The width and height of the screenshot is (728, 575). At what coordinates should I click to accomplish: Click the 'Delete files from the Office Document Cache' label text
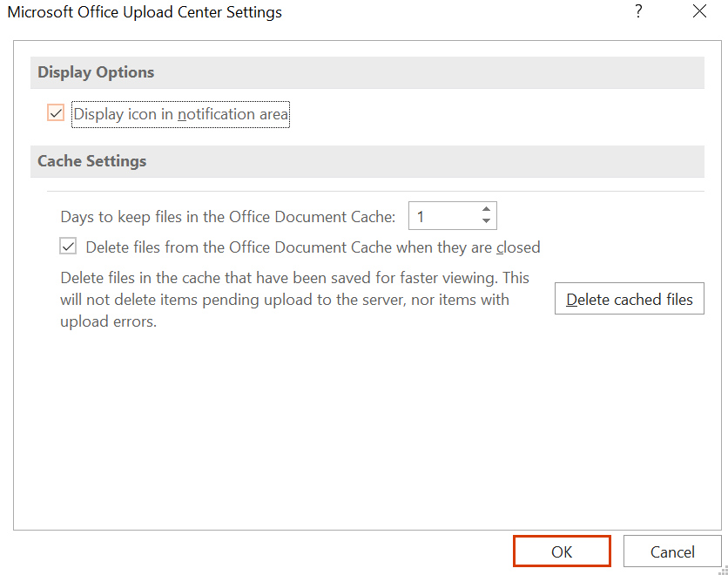[x=313, y=247]
